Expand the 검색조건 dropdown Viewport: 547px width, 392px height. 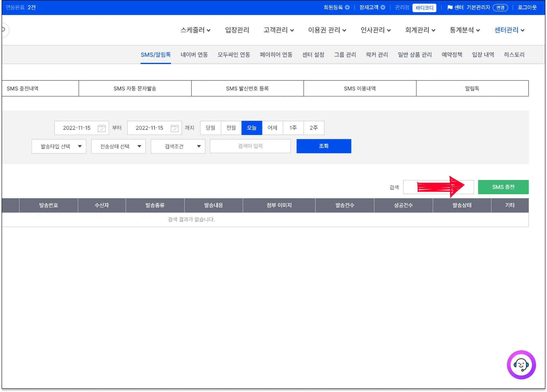178,146
